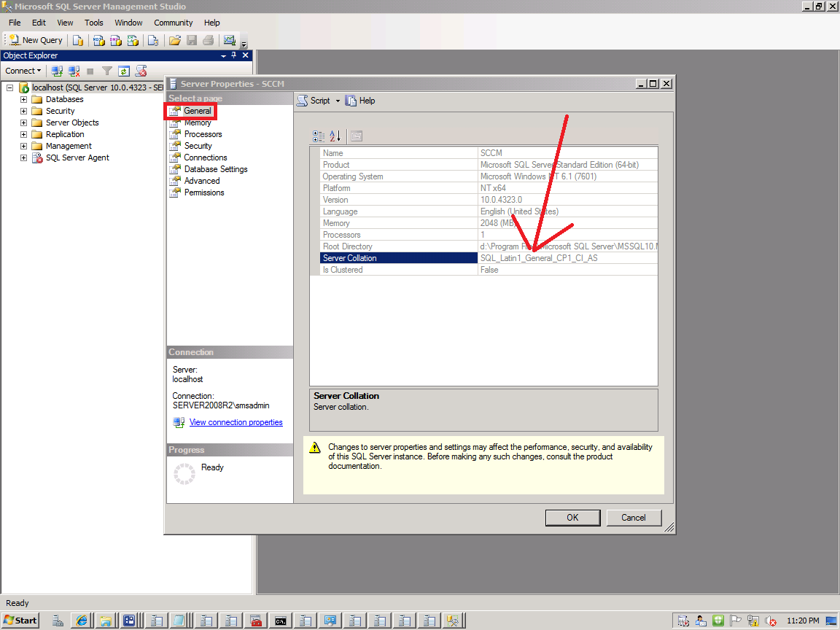Screen dimensions: 840x630
Task: Click the Filter funnel icon
Action: [107, 71]
